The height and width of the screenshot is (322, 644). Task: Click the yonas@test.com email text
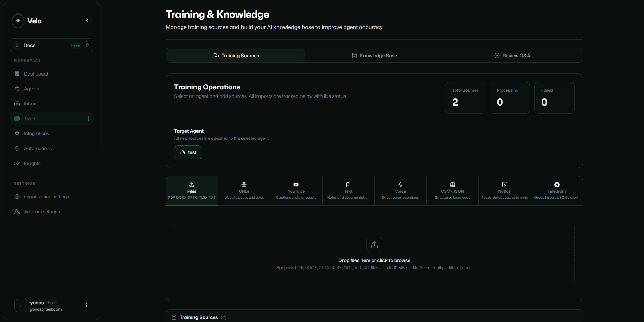coord(46,309)
